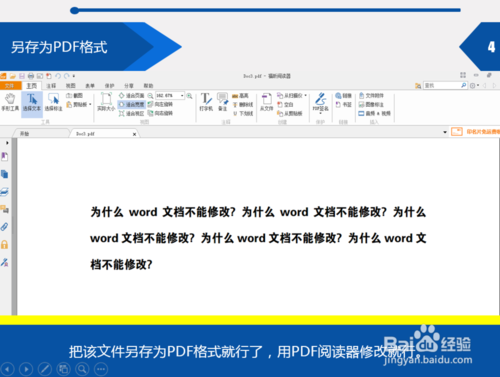Open the File (文件) menu tab
Screen dimensions: 500x377
click(x=10, y=86)
